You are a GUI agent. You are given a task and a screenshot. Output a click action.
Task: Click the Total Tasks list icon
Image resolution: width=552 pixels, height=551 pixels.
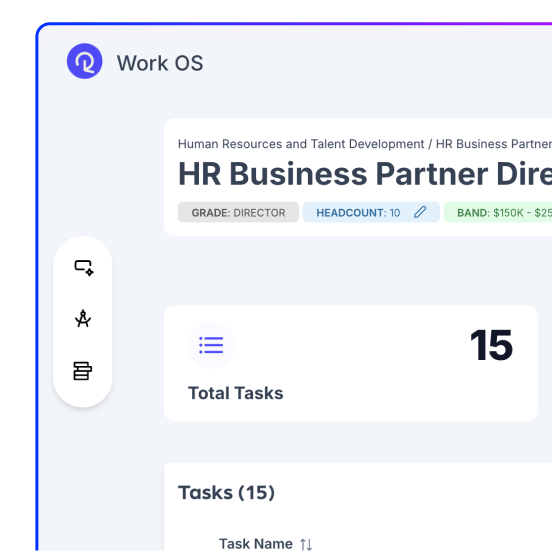[x=211, y=345]
